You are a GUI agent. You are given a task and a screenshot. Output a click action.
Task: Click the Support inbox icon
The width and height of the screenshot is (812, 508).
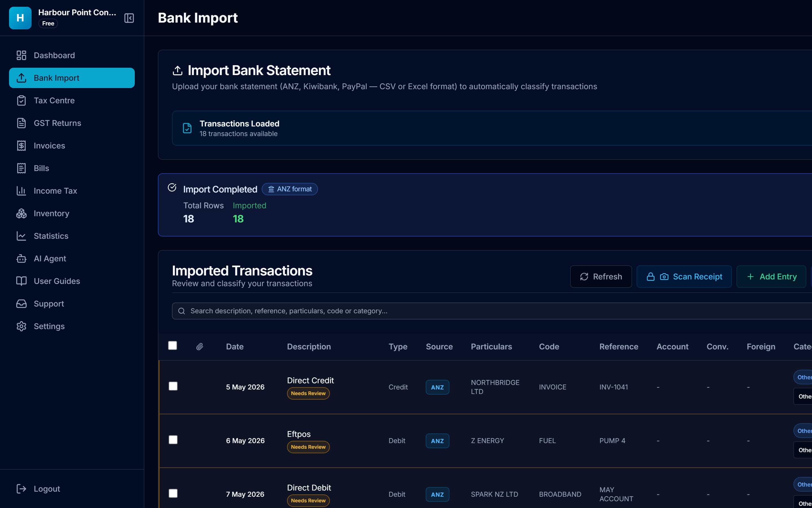coord(21,304)
